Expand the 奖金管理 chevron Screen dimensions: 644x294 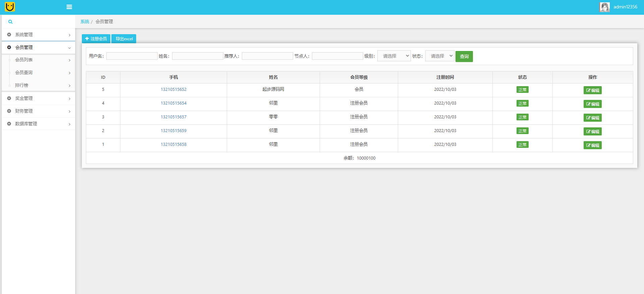(69, 99)
